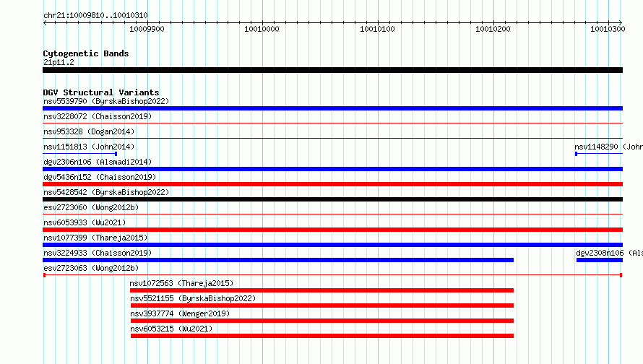The image size is (643, 364).
Task: Open variant label nsv1077399 (Thareja2015)
Action: point(95,238)
